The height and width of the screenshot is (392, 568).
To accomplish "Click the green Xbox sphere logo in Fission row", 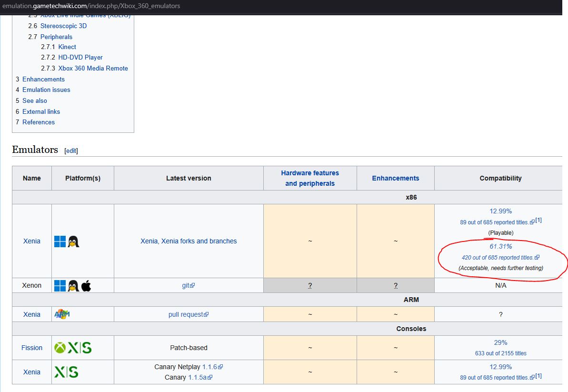I will pos(60,348).
